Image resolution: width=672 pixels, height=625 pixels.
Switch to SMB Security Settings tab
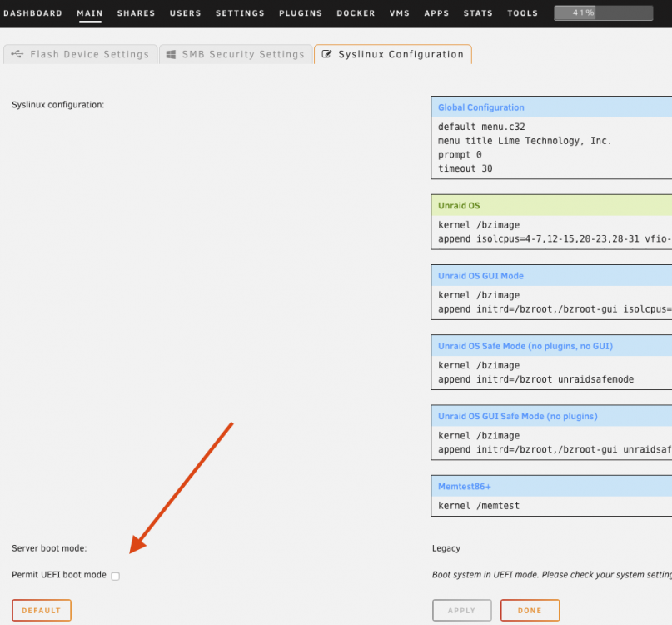(236, 54)
